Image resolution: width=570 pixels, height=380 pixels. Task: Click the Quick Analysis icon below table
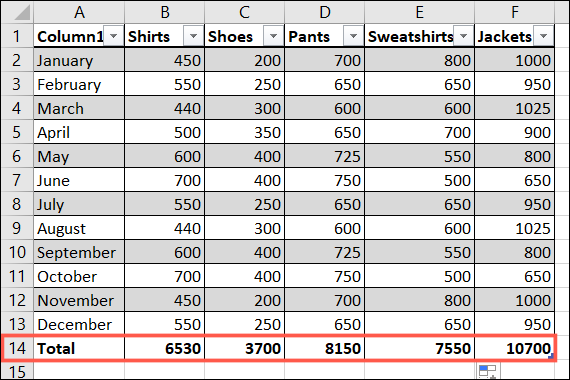[x=487, y=371]
